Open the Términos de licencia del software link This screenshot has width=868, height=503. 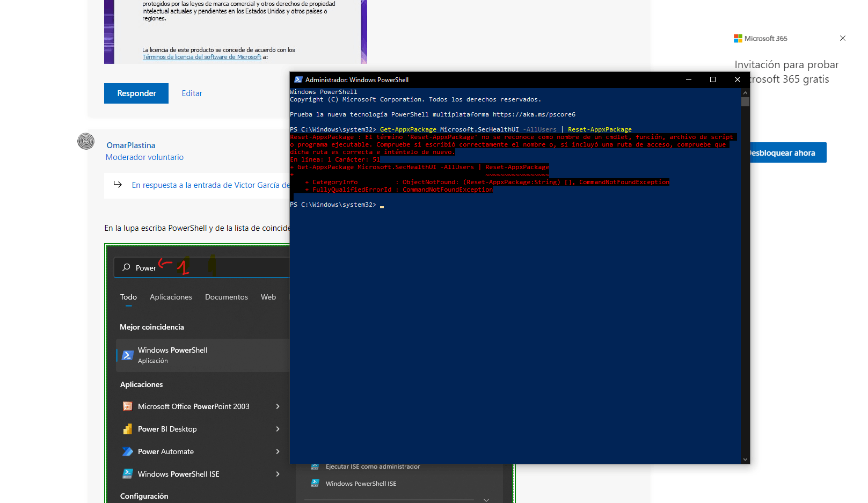pos(202,57)
